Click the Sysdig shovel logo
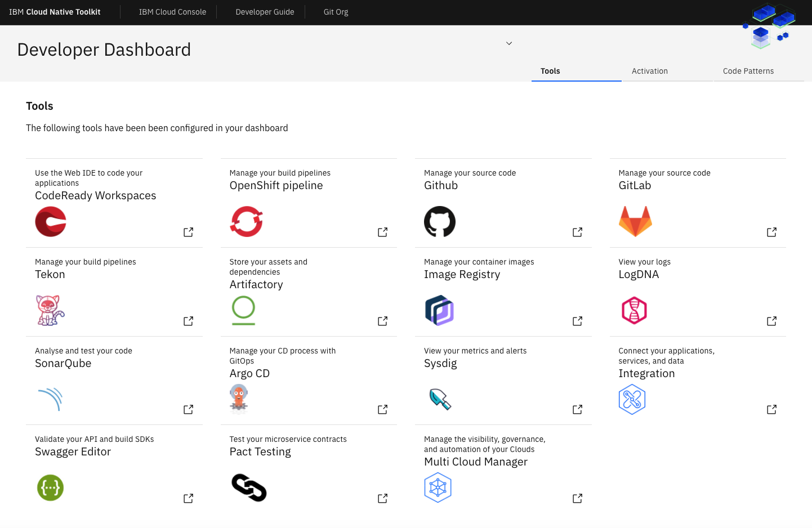Screen dimensions: 812x528 coord(440,399)
